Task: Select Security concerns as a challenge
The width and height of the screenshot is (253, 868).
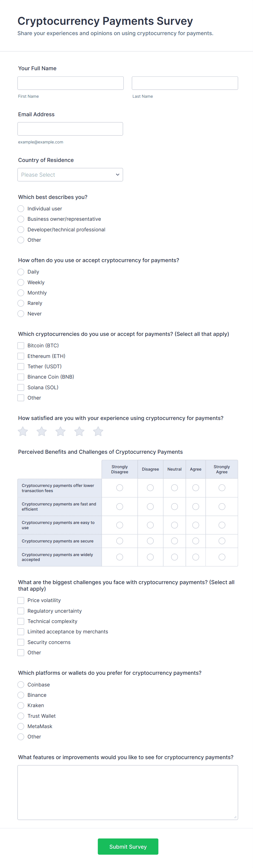Action: coord(21,642)
